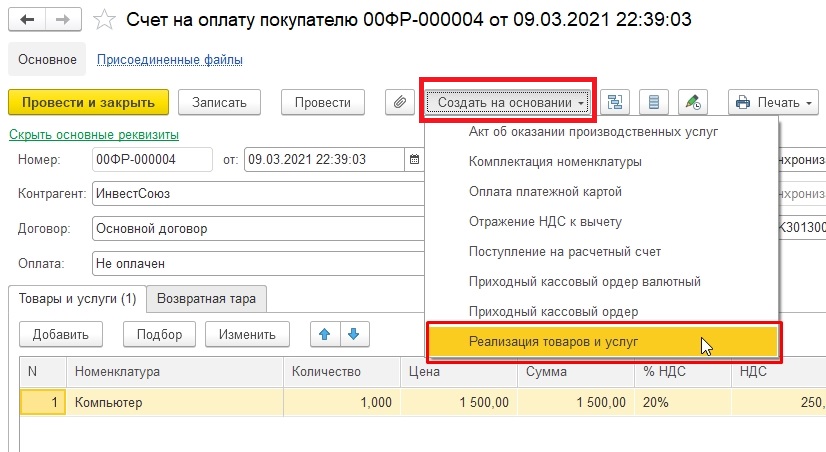Click % НДС column header
This screenshot has width=826, height=452.
click(683, 372)
